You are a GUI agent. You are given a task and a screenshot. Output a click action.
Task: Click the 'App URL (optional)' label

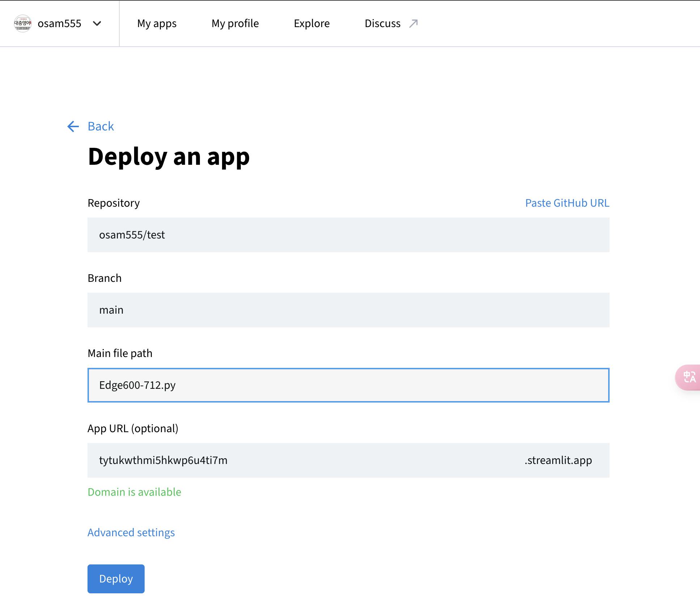[x=133, y=429]
